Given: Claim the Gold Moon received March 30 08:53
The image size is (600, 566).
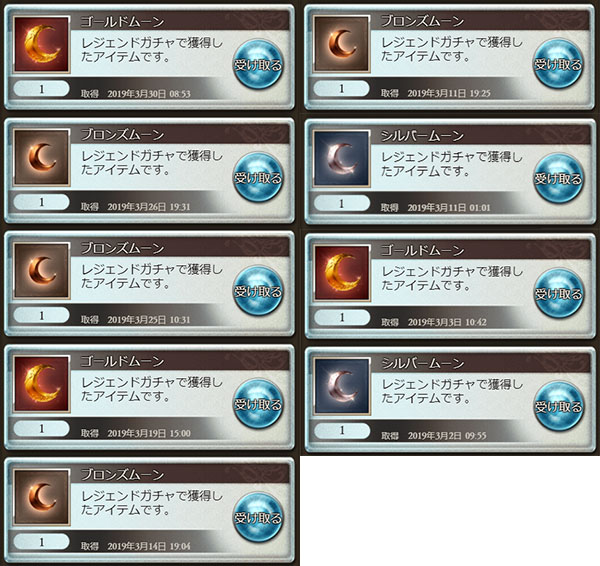Looking at the screenshot, I should click(x=258, y=64).
